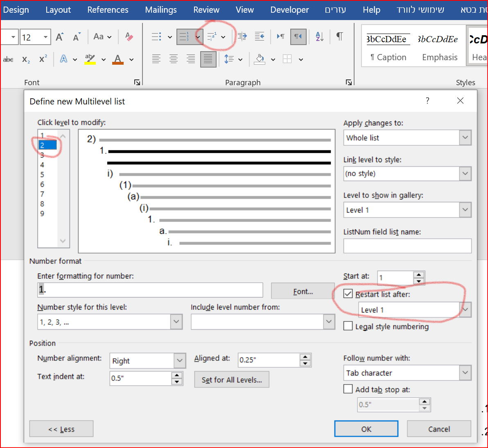Click the Font... button
This screenshot has width=488, height=448.
tap(303, 291)
